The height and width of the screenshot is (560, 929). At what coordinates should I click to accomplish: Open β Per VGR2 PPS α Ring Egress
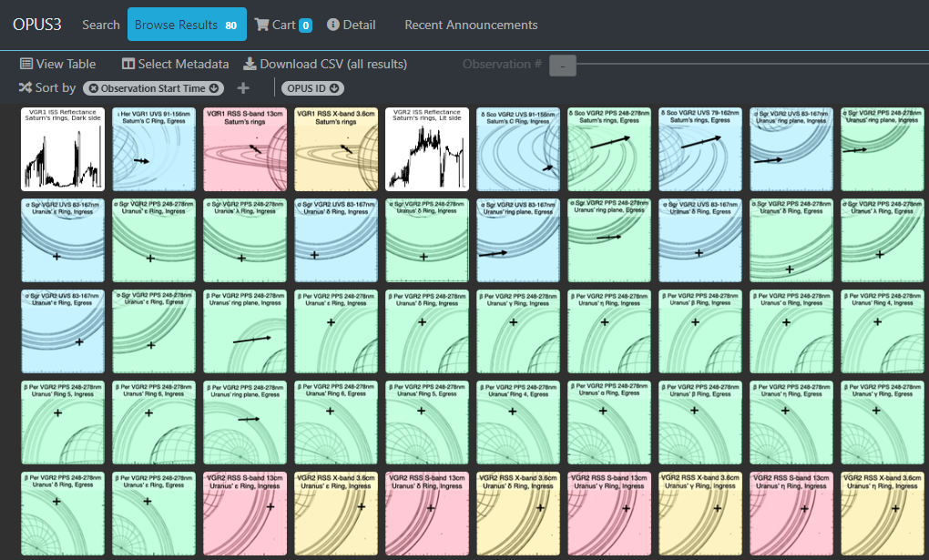click(609, 423)
